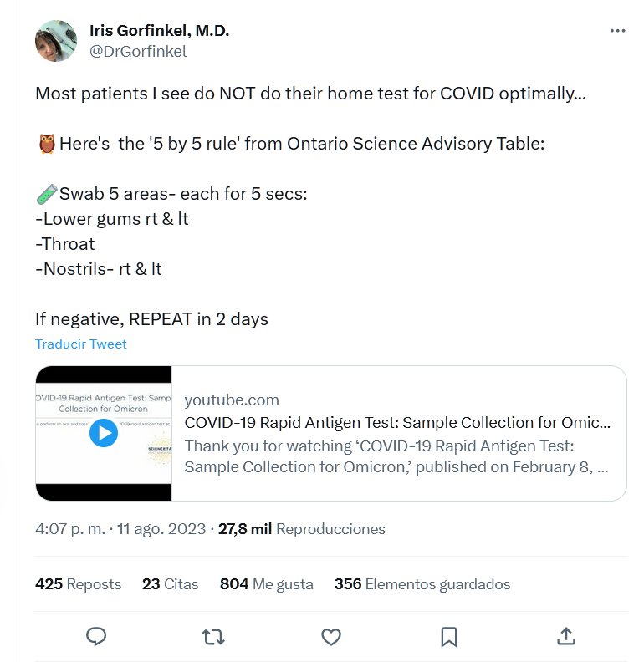
Task: Repost this tweet using the retweet icon
Action: (213, 637)
